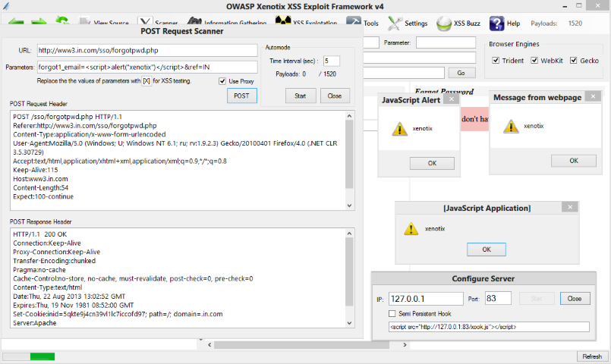Uncheck the WebKit browser engine

pos(535,61)
